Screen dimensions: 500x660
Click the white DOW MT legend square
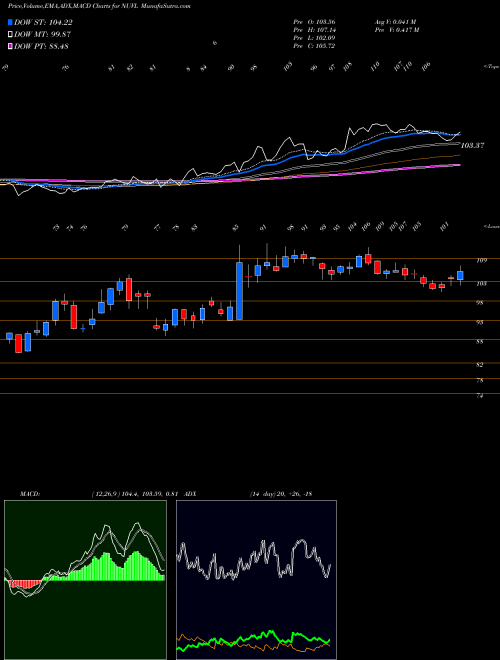click(x=10, y=35)
